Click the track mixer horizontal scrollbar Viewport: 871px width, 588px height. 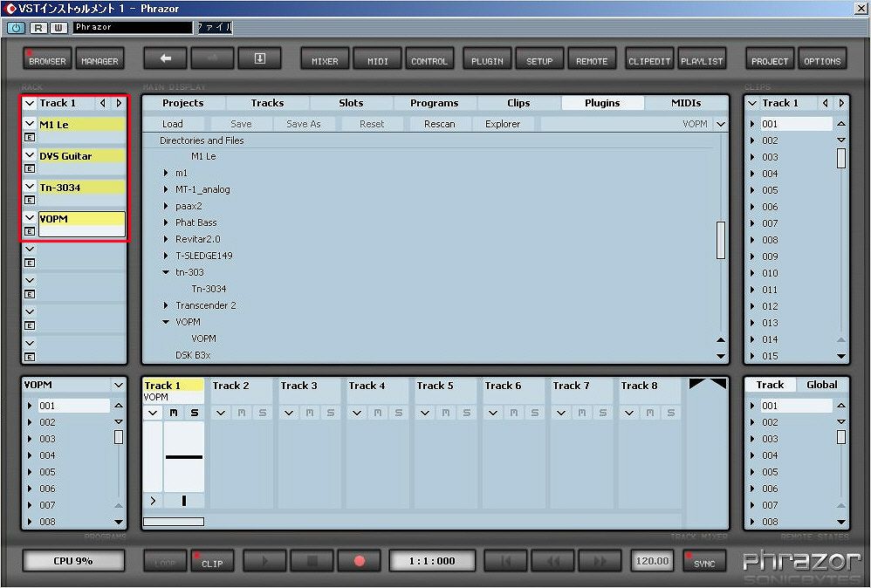click(x=174, y=522)
